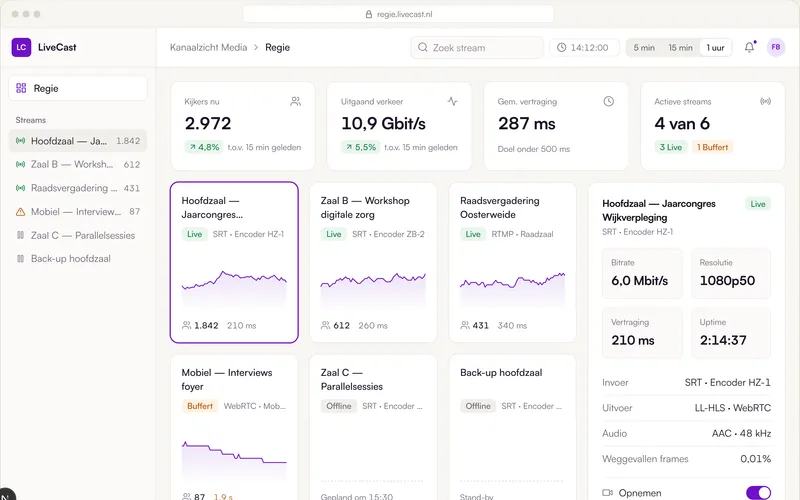
Task: Select Zaal C Parallelsessies in sidebar
Action: (x=78, y=235)
